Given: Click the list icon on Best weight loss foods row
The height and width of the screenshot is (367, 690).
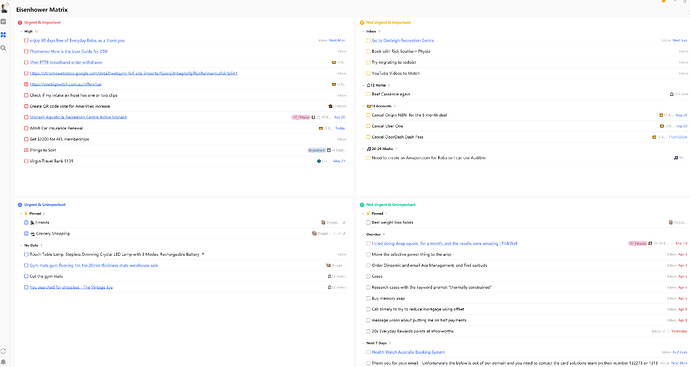Looking at the screenshot, I should [671, 223].
